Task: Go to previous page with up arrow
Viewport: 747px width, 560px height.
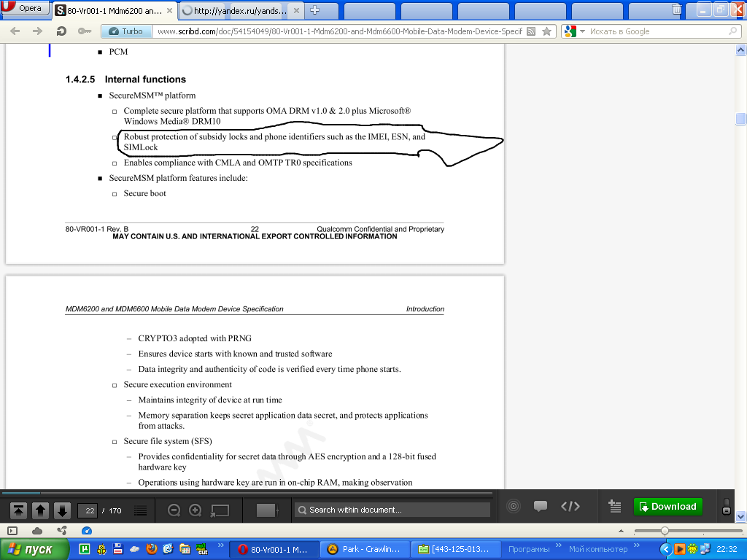Action: click(40, 510)
